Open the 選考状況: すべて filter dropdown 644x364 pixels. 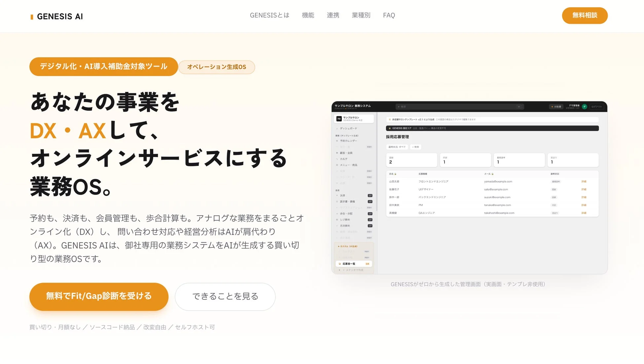tap(397, 147)
